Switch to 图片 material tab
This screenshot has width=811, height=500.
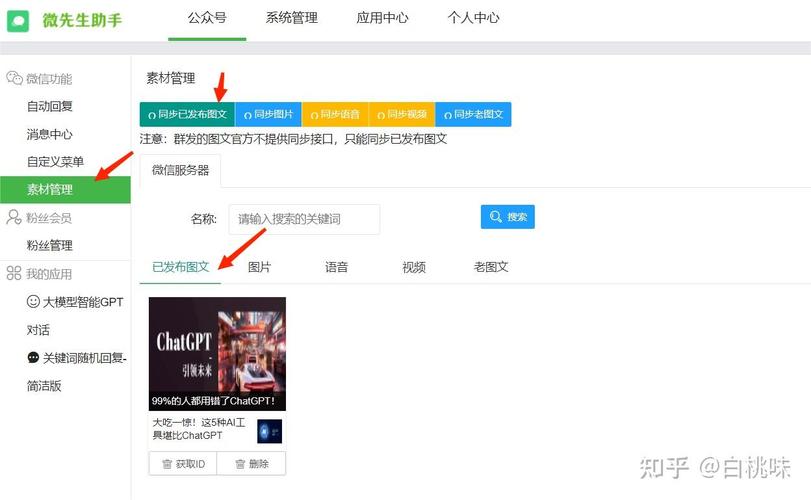(x=259, y=267)
